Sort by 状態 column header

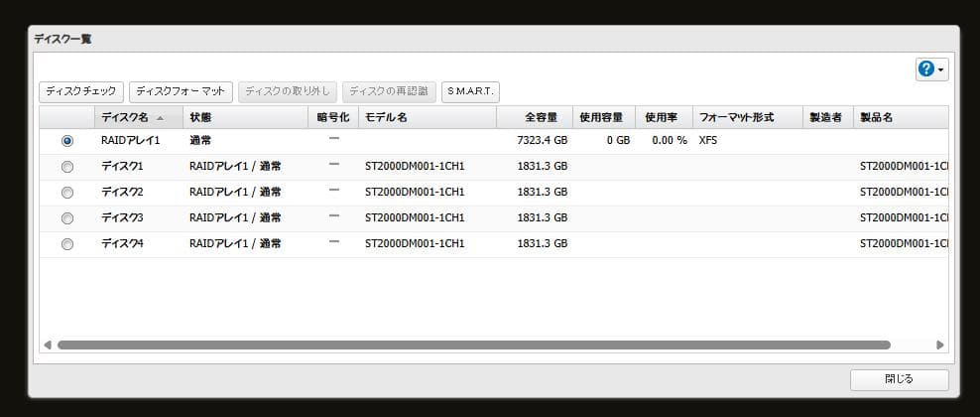click(243, 117)
